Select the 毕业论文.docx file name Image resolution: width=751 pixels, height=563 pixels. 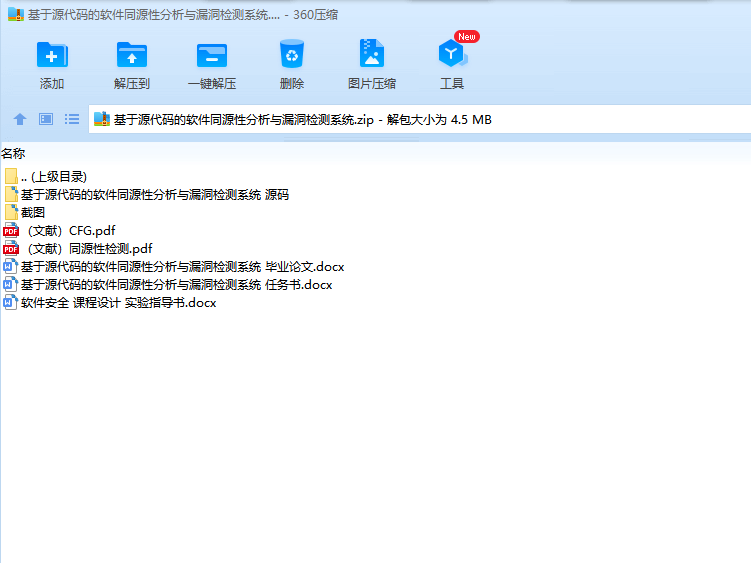point(182,266)
